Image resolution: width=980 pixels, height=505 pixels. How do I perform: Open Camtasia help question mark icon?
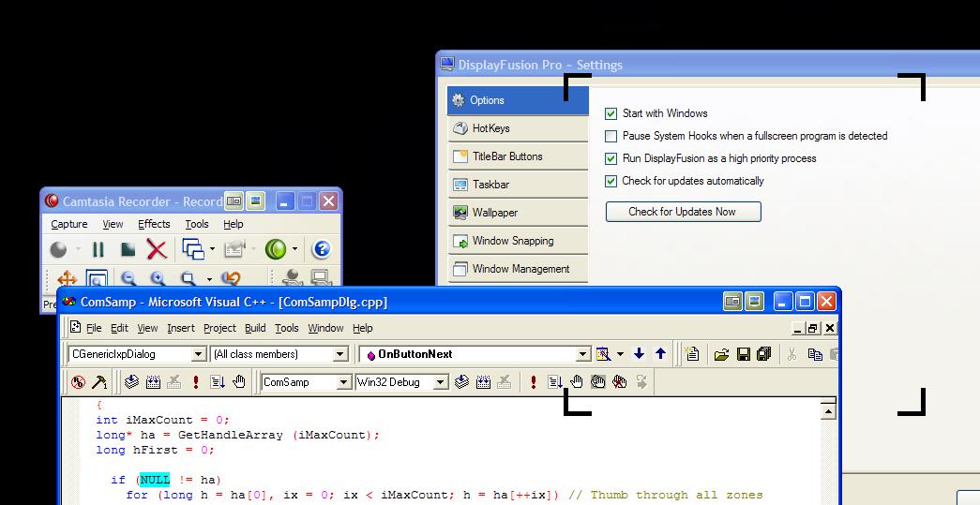tap(321, 249)
